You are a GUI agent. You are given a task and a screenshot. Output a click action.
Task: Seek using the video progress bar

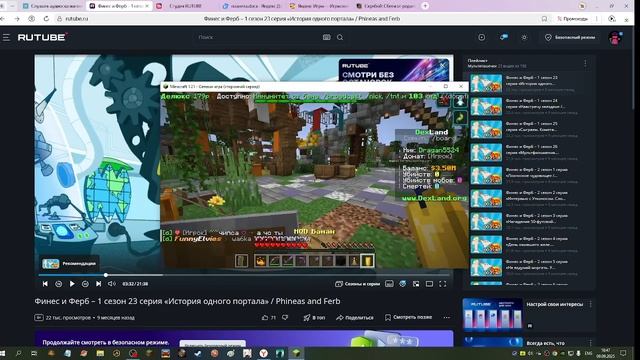(244, 275)
